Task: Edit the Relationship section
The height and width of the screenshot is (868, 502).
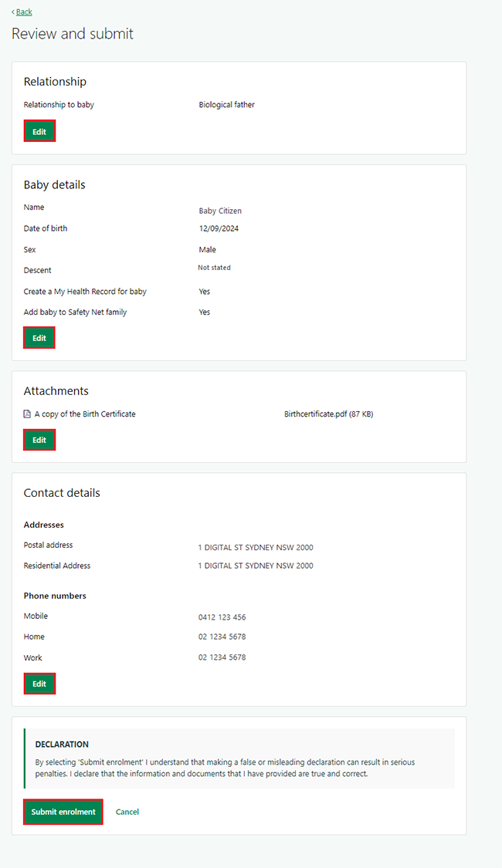Action: point(39,132)
